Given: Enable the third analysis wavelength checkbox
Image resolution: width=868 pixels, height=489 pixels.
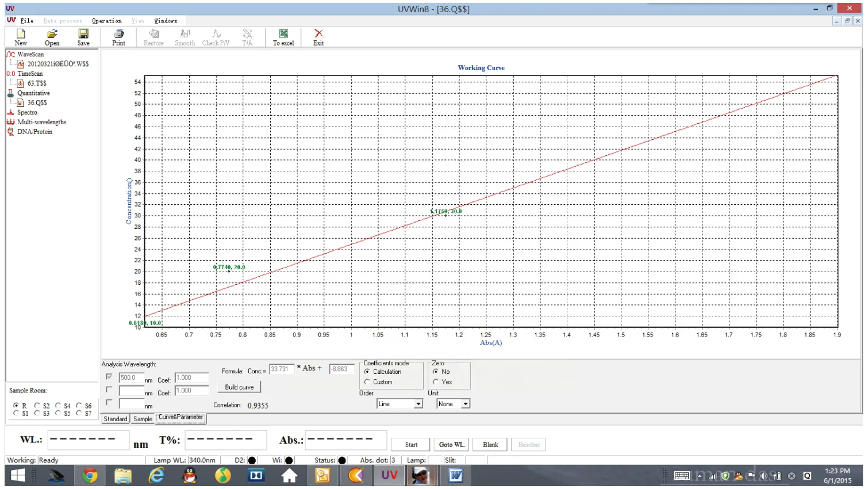Looking at the screenshot, I should point(109,402).
